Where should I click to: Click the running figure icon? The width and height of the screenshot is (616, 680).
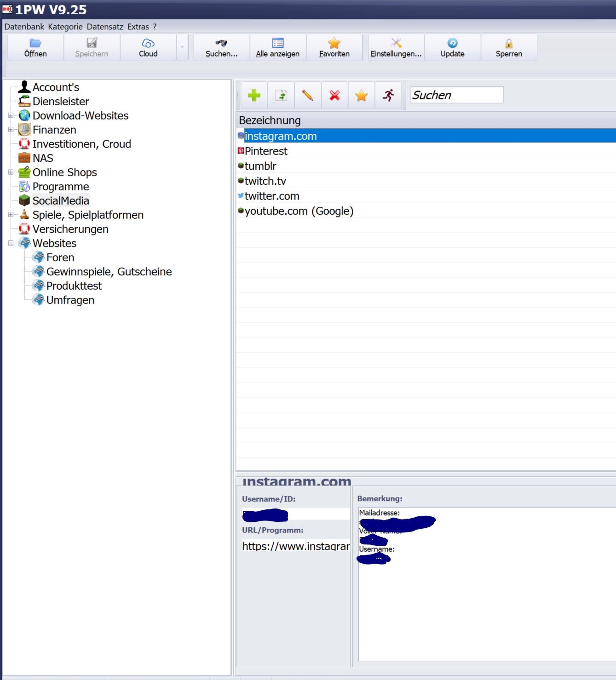pos(388,95)
